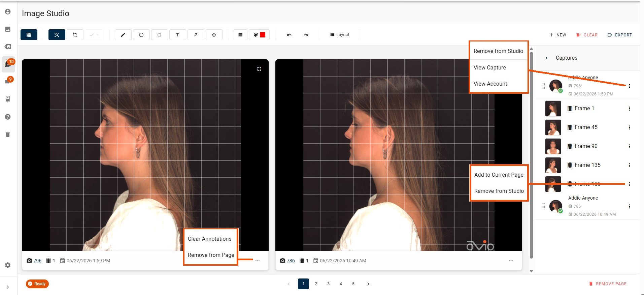Toggle the face alignment focus tool
644x295 pixels.
57,35
